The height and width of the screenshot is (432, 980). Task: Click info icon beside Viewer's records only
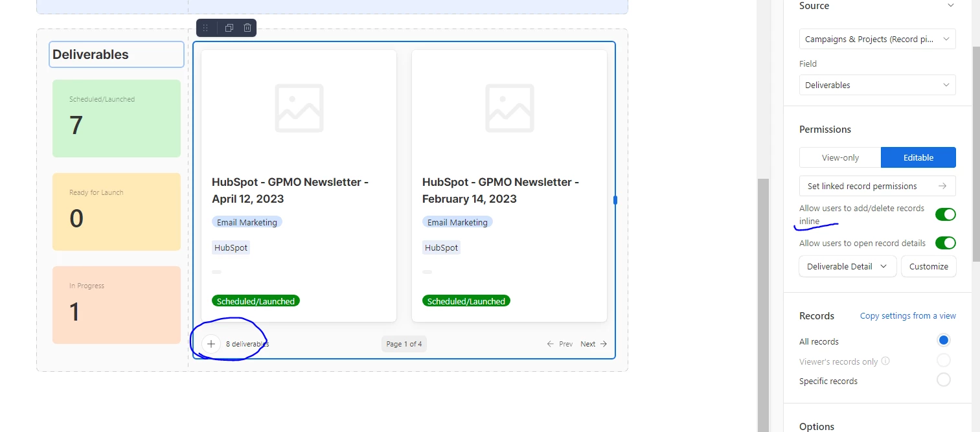coord(885,361)
